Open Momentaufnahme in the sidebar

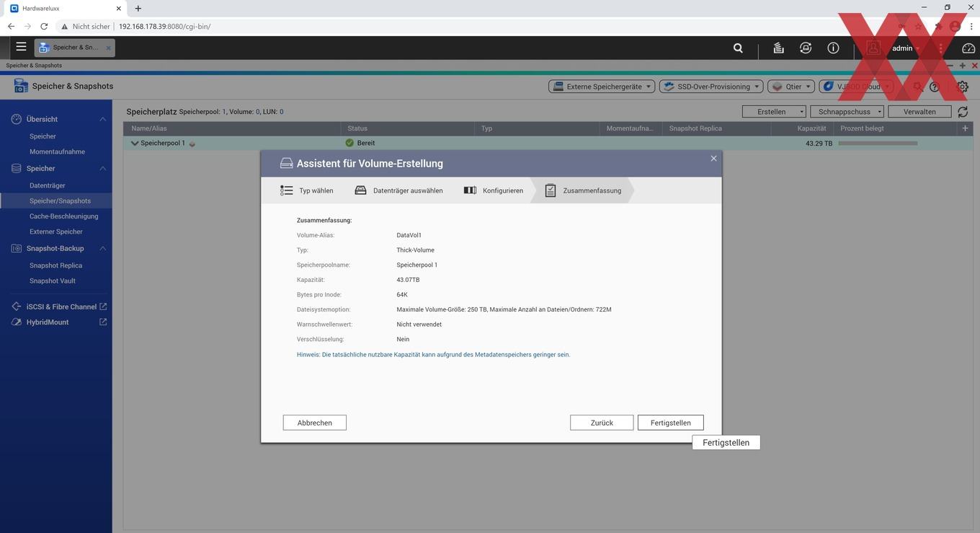(57, 151)
